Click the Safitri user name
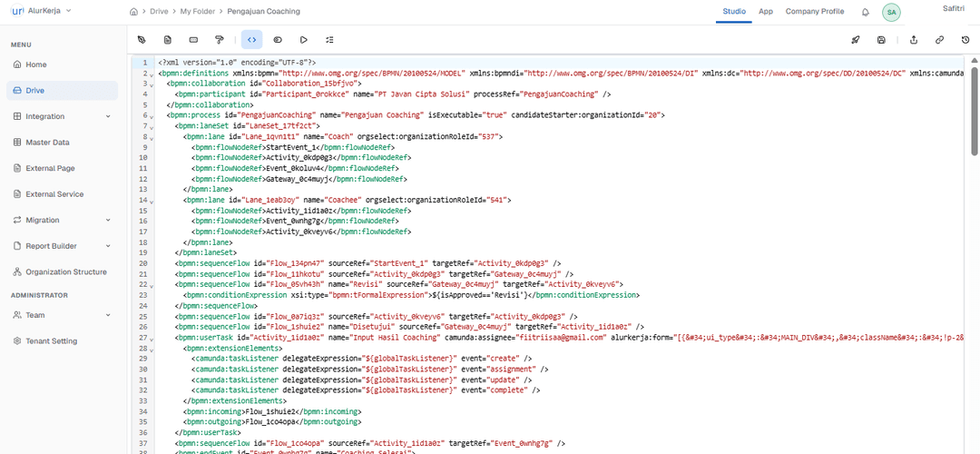 [954, 8]
